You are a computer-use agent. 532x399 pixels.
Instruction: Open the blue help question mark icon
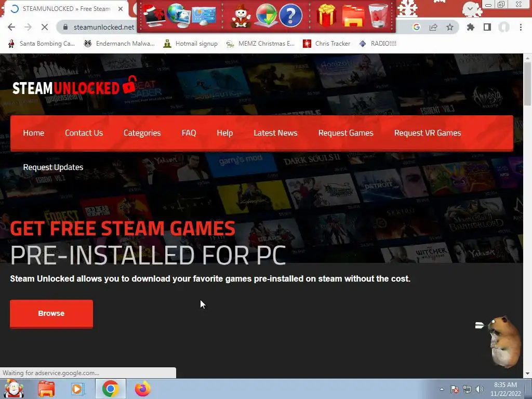point(290,15)
